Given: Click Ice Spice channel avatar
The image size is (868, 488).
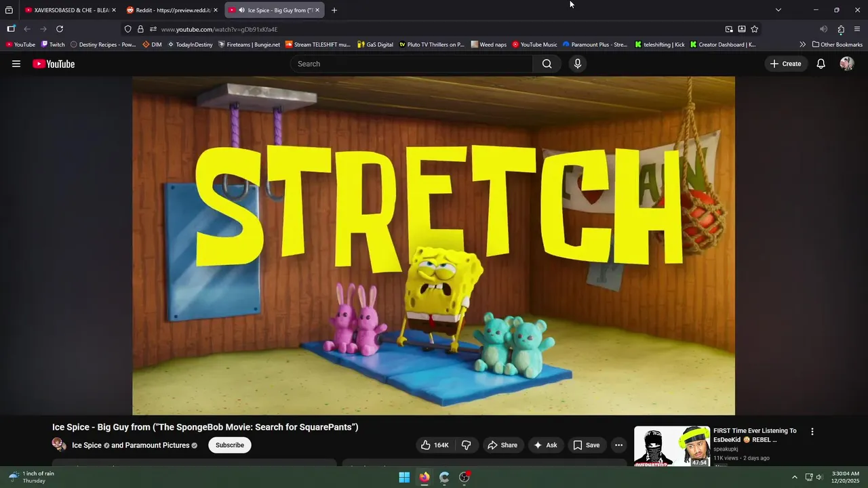Looking at the screenshot, I should 59,445.
